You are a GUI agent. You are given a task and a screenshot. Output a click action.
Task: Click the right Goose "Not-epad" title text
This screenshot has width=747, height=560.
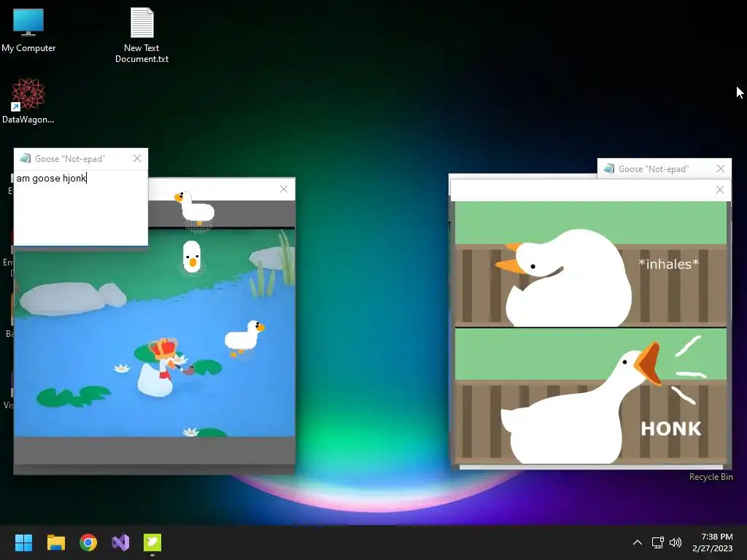[x=654, y=169]
